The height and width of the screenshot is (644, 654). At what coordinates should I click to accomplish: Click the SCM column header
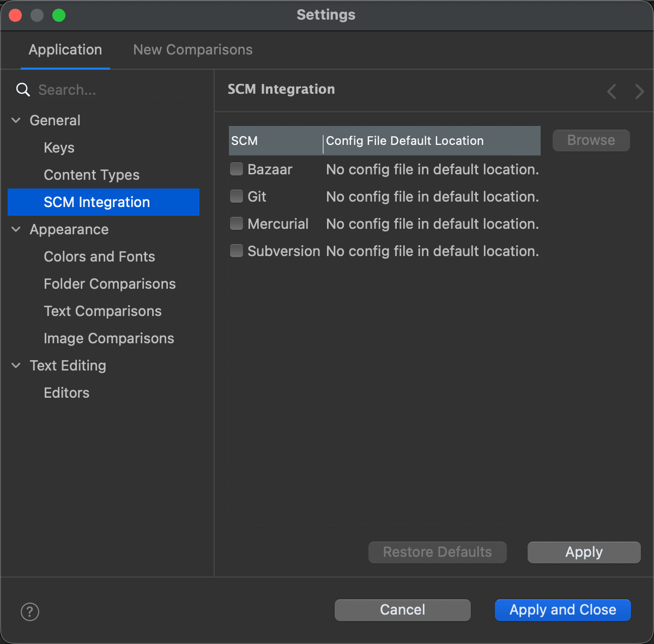click(276, 141)
